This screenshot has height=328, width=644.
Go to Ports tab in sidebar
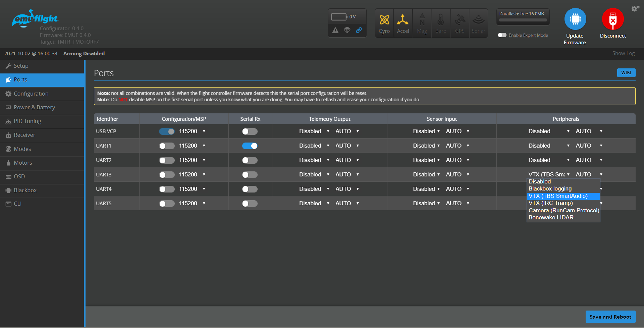click(42, 80)
